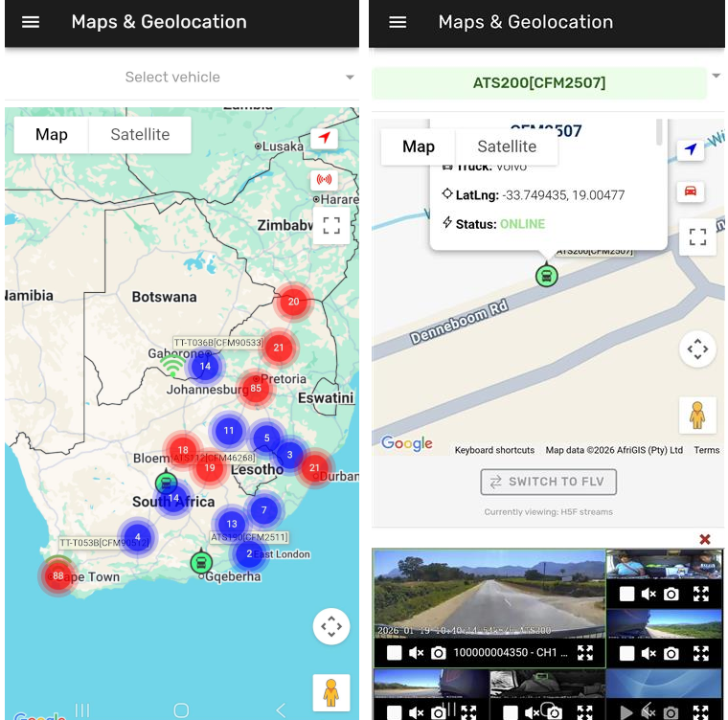This screenshot has height=720, width=728.
Task: Open blue cluster 2 near East London
Action: coord(249,553)
